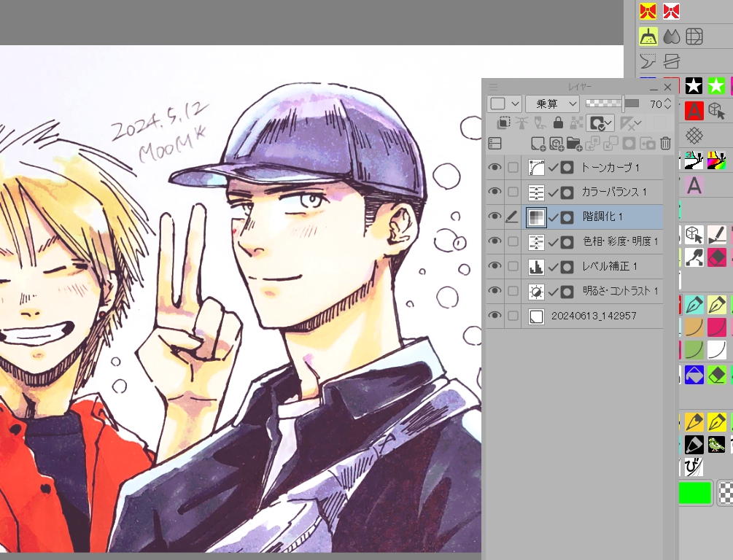
Task: Click the layer opacity slider
Action: 613,104
